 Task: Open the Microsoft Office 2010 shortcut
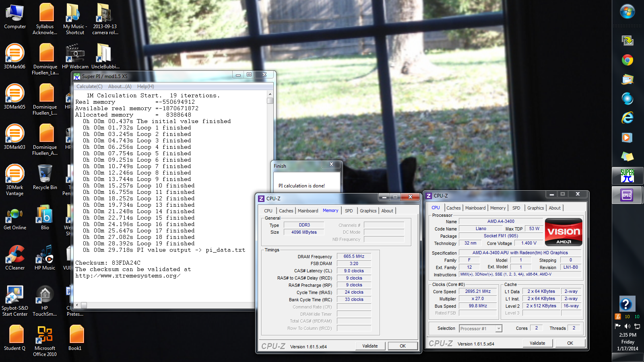[45, 341]
